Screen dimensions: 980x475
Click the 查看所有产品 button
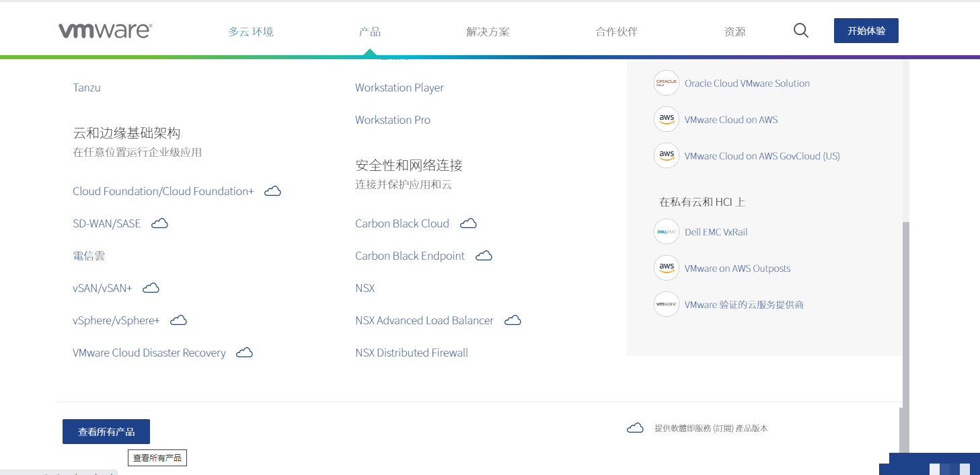tap(106, 432)
